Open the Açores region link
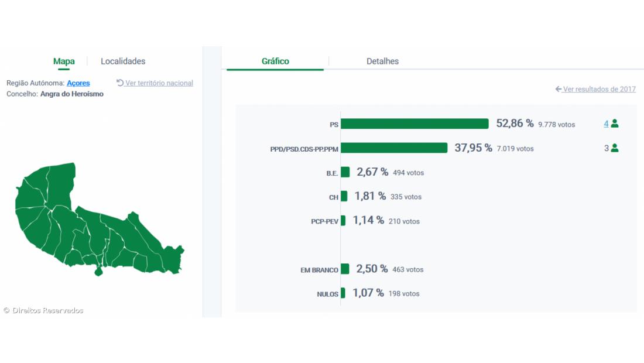644x363 pixels. point(78,83)
